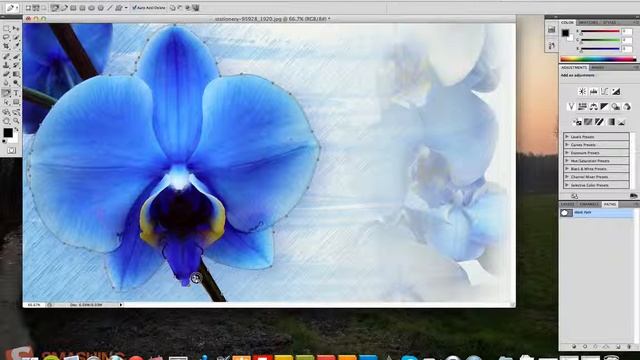Add a Photo Filter adjustment
This screenshot has height=360, width=640.
[616, 107]
